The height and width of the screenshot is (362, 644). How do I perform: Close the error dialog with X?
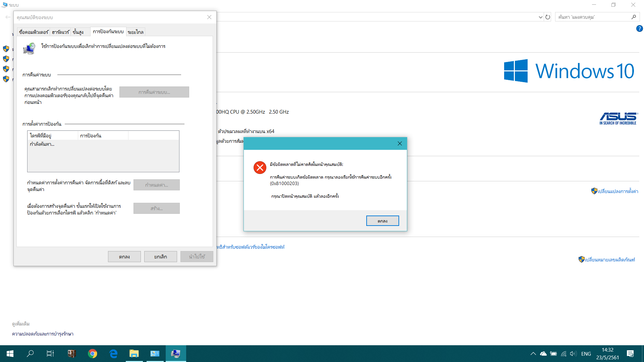tap(399, 143)
